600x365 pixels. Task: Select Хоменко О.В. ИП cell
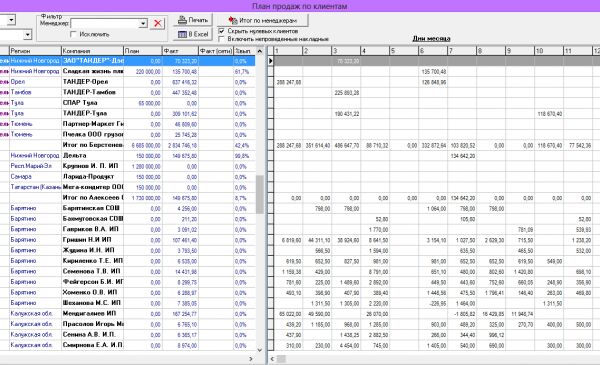(92, 292)
